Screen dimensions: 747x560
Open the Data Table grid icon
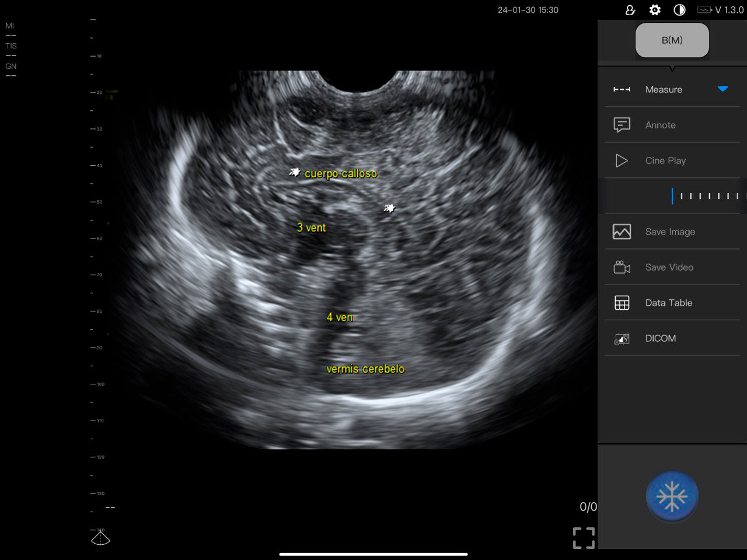(x=622, y=303)
